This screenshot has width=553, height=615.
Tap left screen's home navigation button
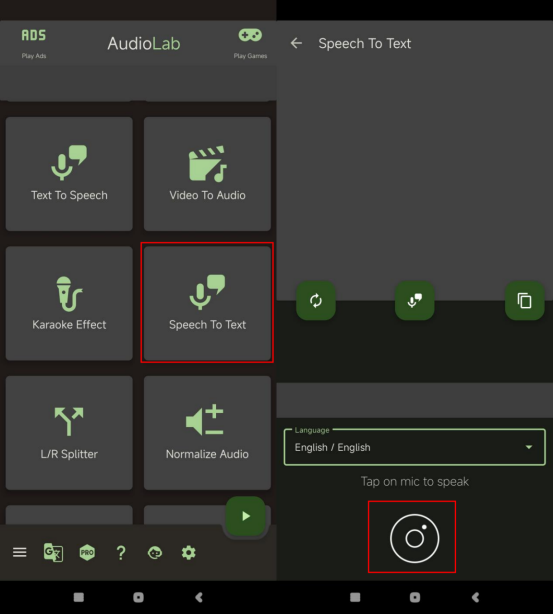[138, 597]
